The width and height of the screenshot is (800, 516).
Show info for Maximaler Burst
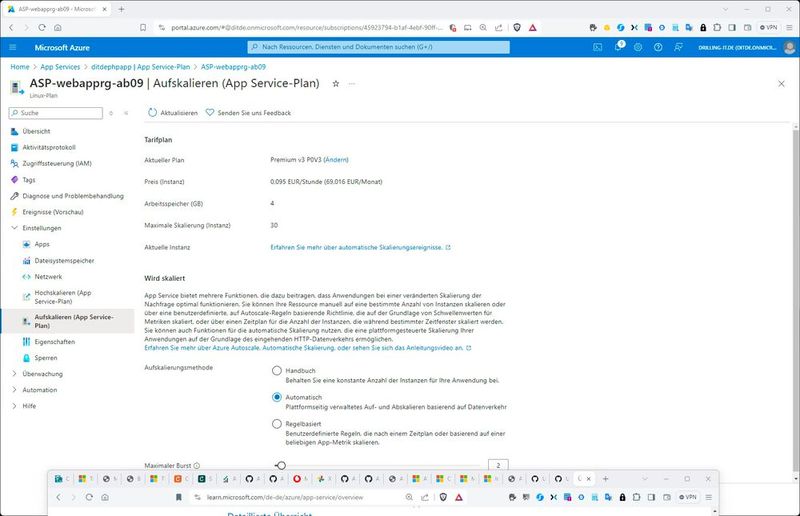[197, 465]
